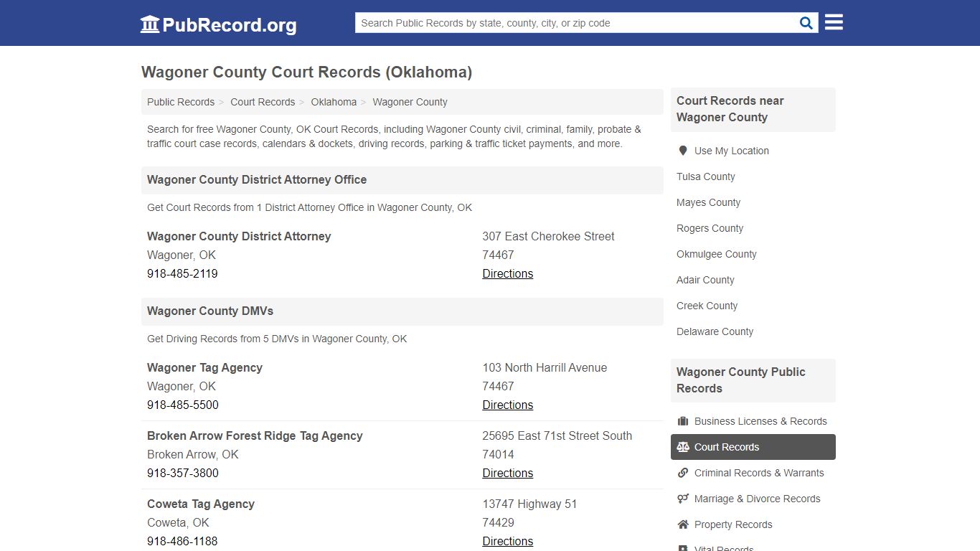This screenshot has height=551, width=980.
Task: Click the scales icon next to Court Records
Action: click(x=684, y=446)
